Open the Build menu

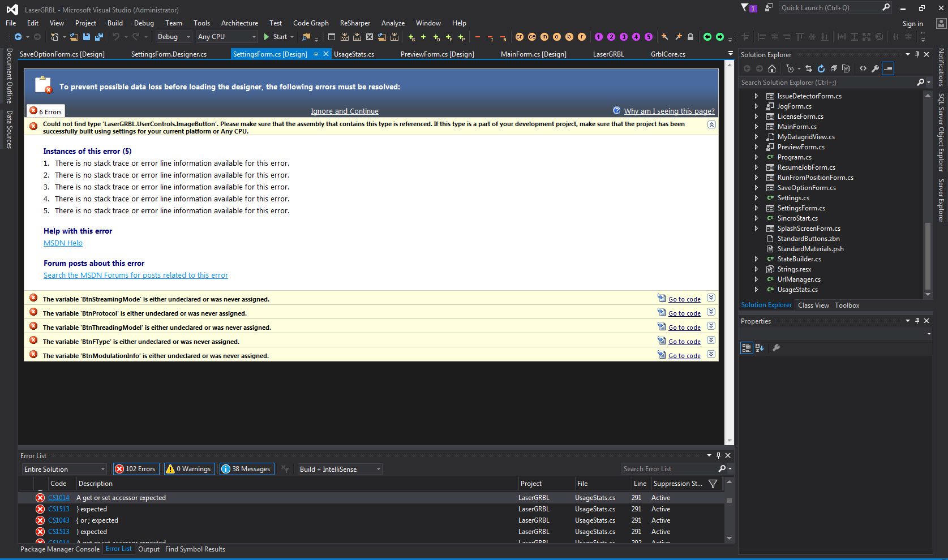[x=115, y=23]
